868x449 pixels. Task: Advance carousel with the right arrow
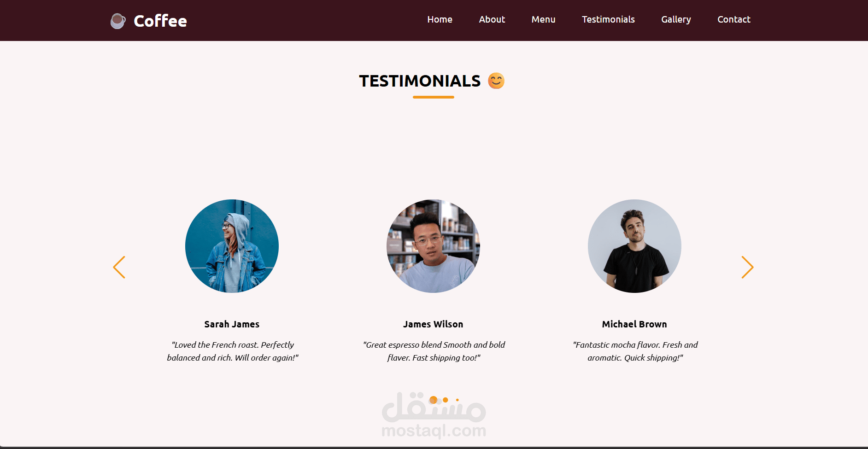(x=747, y=267)
